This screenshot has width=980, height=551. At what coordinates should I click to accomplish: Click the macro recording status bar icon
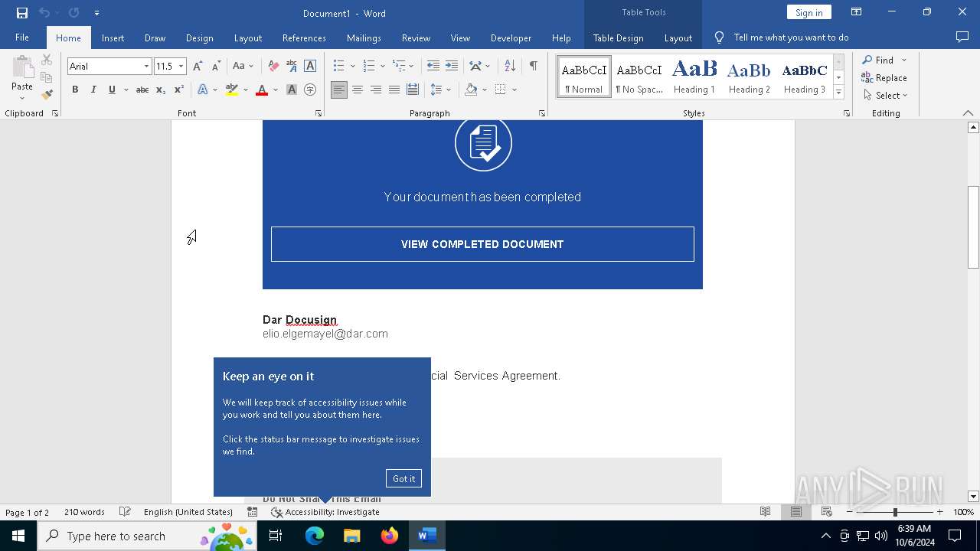pos(252,512)
